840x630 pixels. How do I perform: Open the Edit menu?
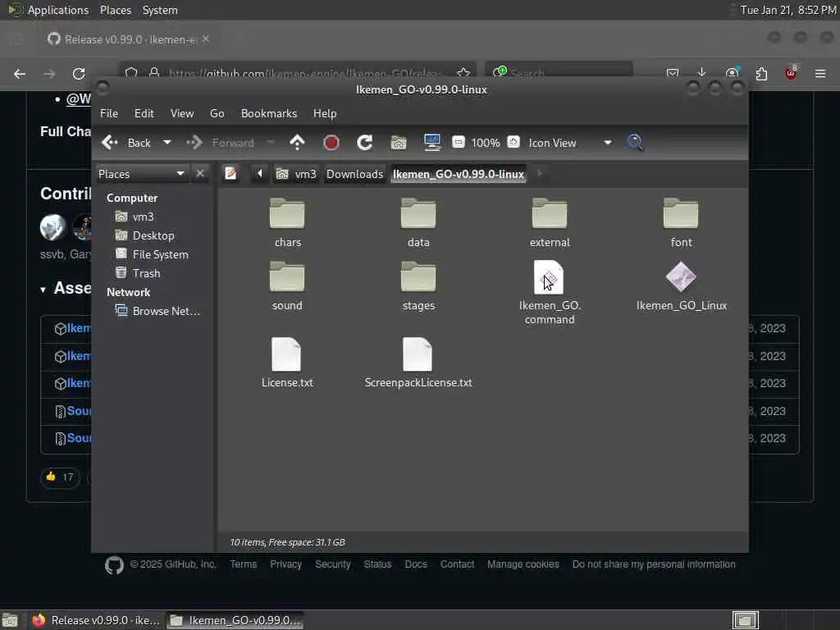[144, 113]
